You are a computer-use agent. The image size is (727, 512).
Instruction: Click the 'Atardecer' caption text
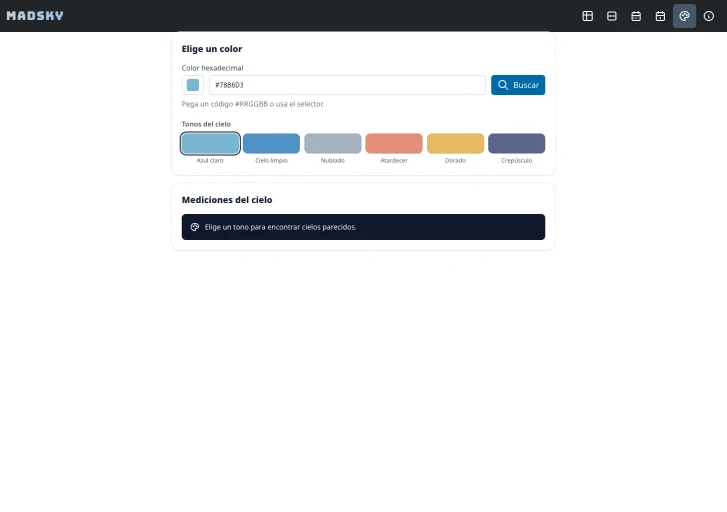point(394,160)
